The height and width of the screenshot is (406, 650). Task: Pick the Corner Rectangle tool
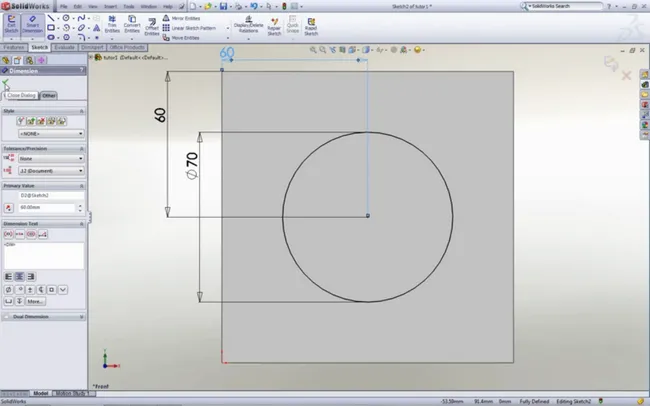(x=51, y=28)
